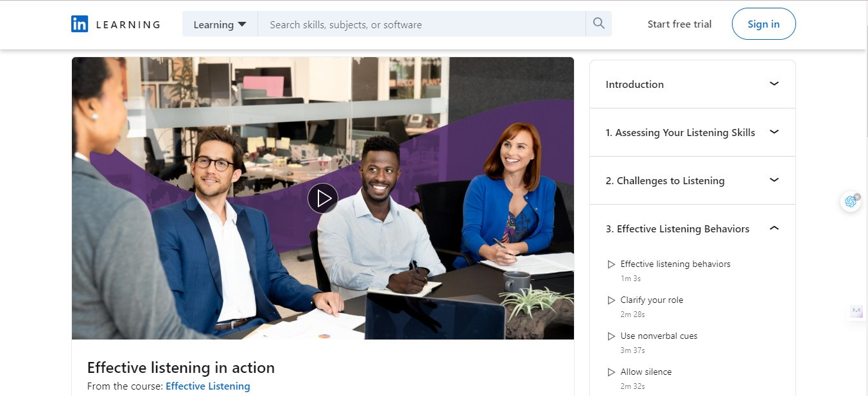868x396 pixels.
Task: Open the Learning category dropdown
Action: click(x=220, y=24)
